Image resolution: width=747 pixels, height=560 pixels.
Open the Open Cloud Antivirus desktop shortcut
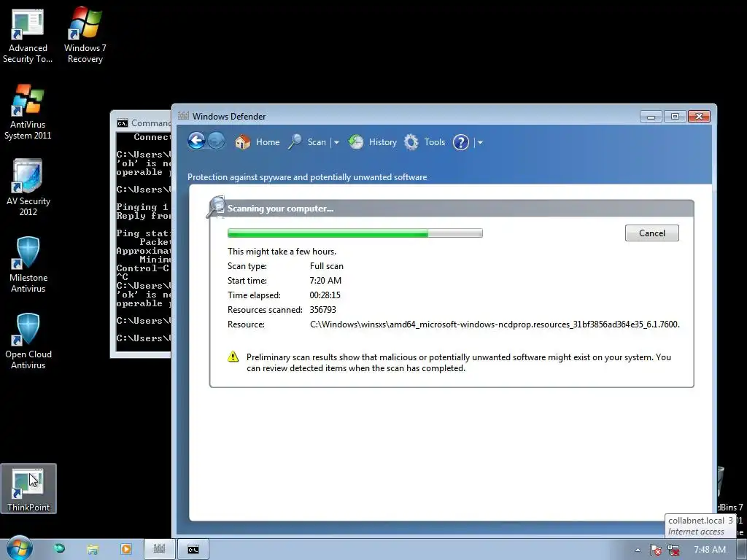coord(28,341)
